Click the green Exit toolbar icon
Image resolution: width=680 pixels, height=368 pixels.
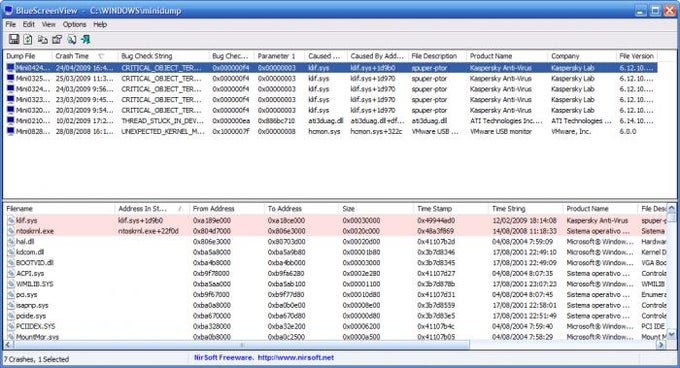[86, 39]
